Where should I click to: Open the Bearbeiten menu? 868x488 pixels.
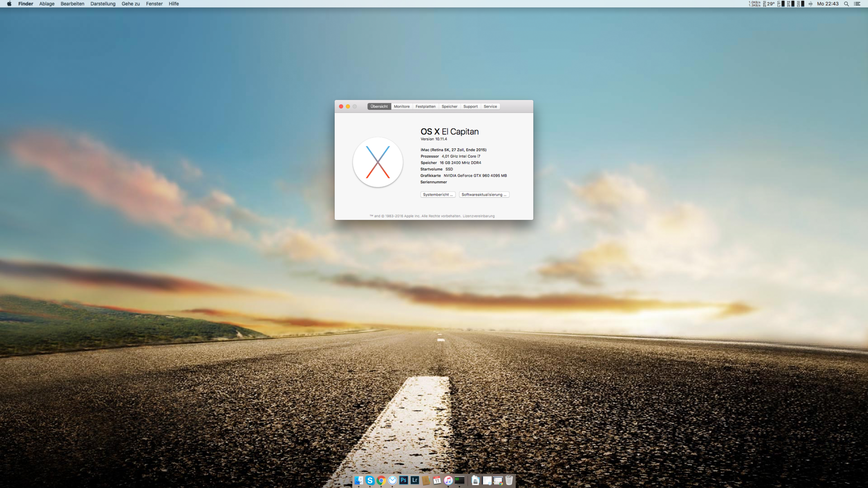pyautogui.click(x=72, y=4)
